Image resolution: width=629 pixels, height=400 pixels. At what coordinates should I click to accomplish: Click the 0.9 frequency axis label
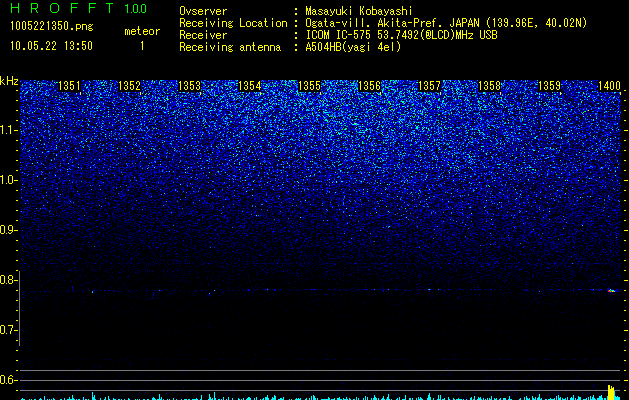(x=8, y=230)
